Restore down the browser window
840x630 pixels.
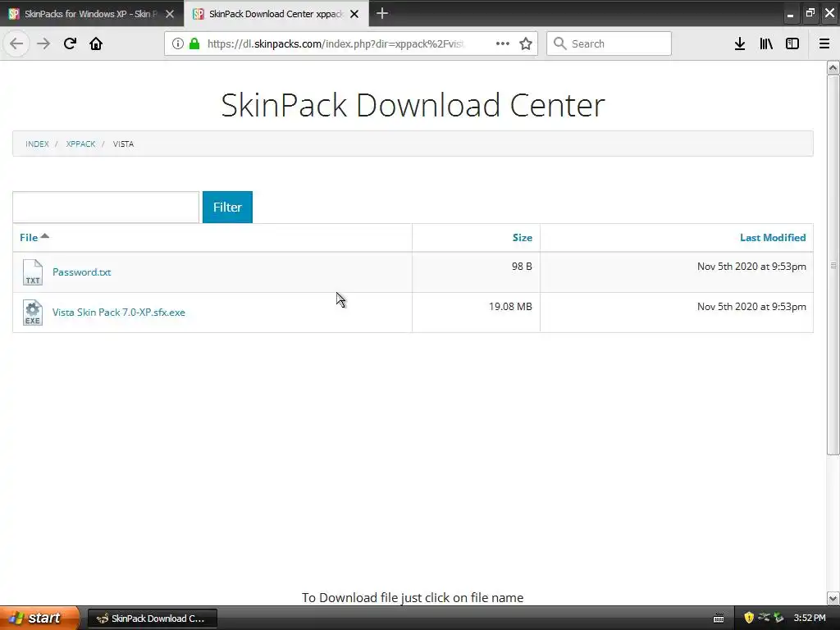point(810,13)
